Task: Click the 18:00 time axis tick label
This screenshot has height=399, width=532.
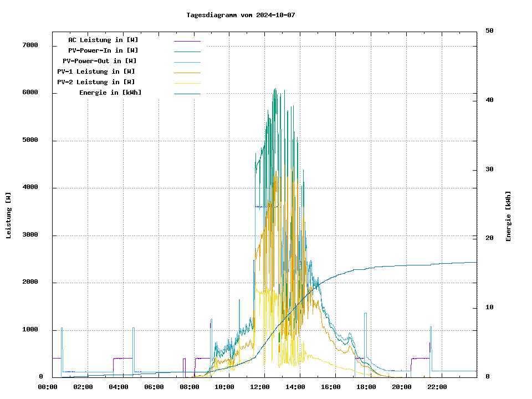Action: 366,387
